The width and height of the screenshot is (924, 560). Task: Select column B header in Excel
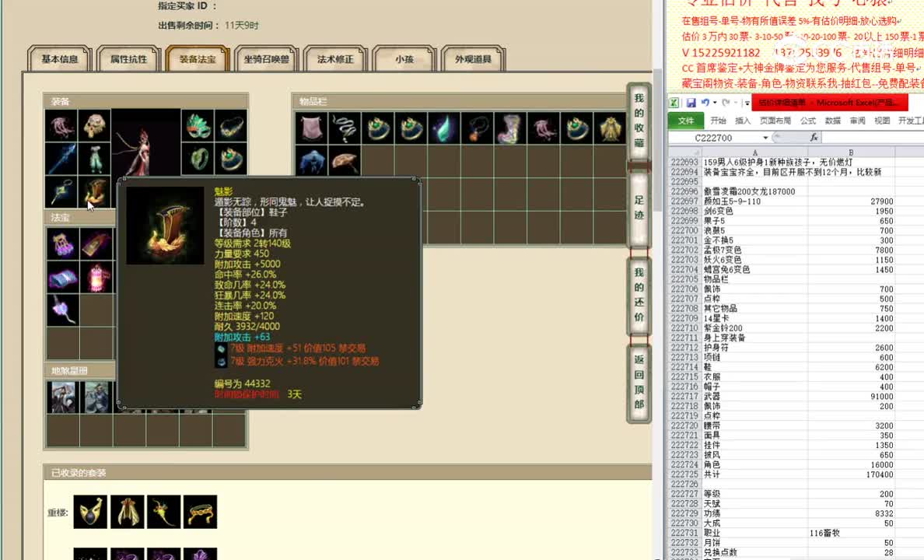click(851, 152)
